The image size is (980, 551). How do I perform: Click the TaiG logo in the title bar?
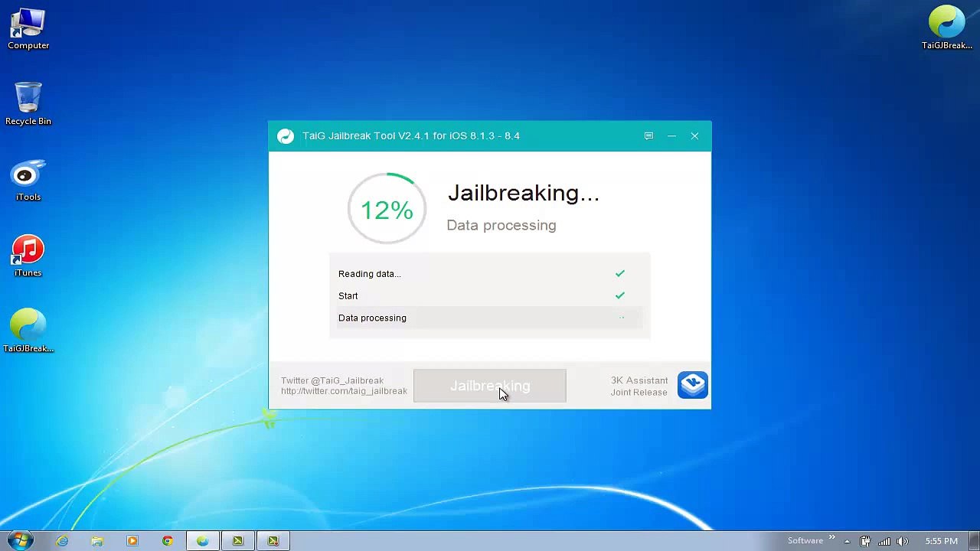[286, 136]
